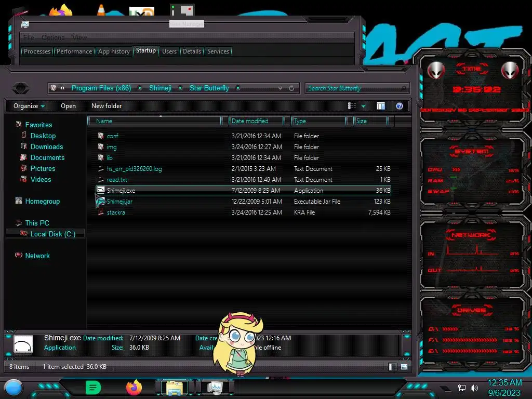Open Downloads in navigation pane
Viewport: 532px width, 399px height.
(46, 147)
